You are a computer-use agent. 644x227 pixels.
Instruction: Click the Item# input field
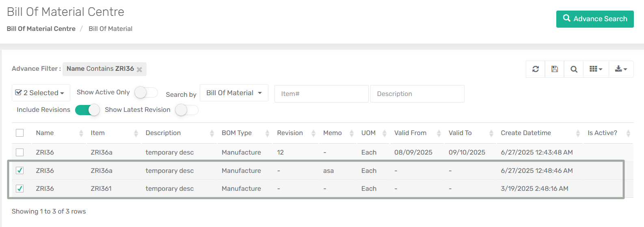tap(321, 94)
